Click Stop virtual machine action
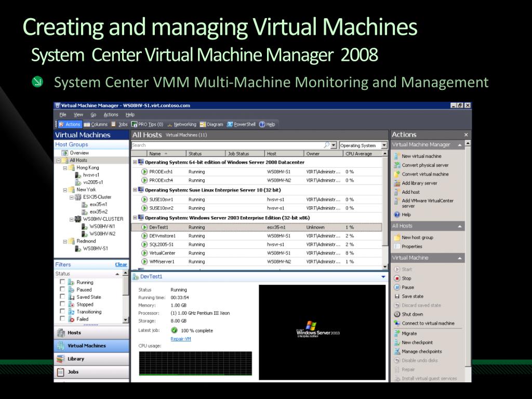 pyautogui.click(x=403, y=278)
